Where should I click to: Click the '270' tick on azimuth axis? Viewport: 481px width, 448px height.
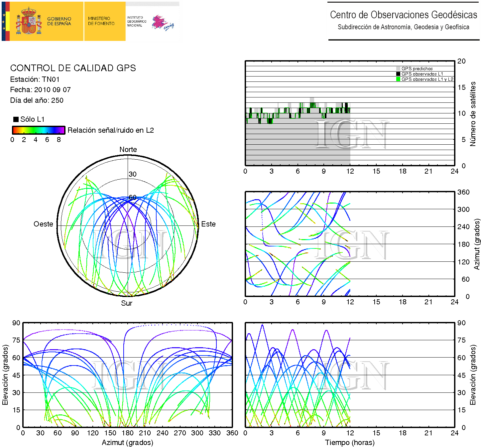pyautogui.click(x=180, y=433)
